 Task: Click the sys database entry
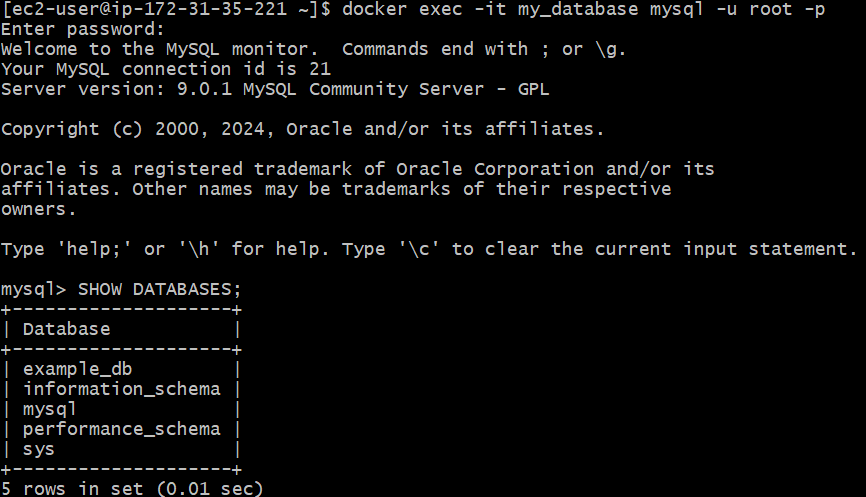[38, 449]
